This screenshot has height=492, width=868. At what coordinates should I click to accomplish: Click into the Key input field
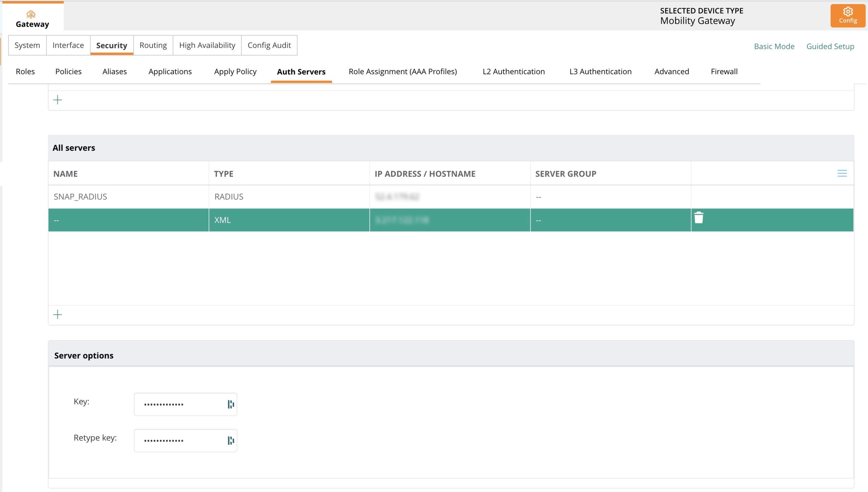pos(180,404)
